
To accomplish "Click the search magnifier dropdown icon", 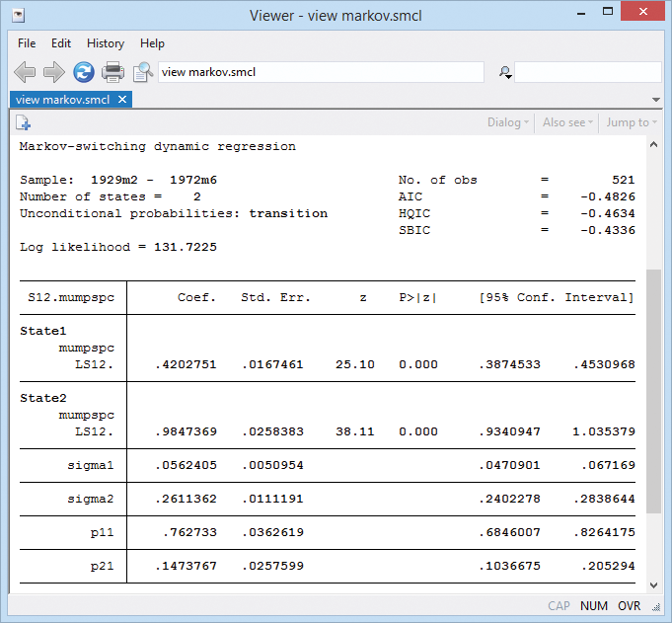I will [x=505, y=72].
